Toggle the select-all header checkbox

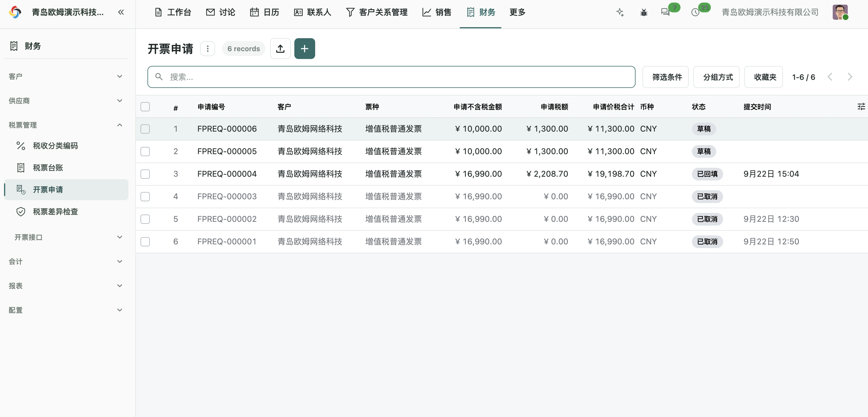point(145,107)
